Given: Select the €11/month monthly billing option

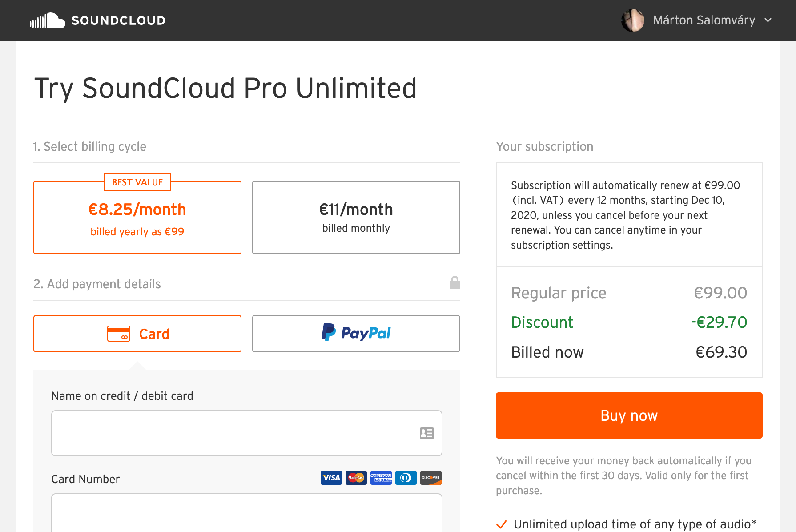Looking at the screenshot, I should (x=356, y=218).
